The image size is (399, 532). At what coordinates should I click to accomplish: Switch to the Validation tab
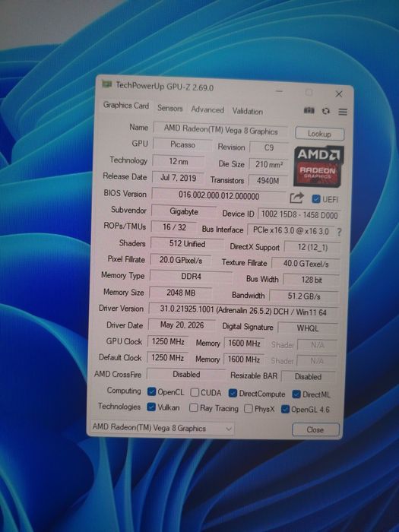[247, 111]
